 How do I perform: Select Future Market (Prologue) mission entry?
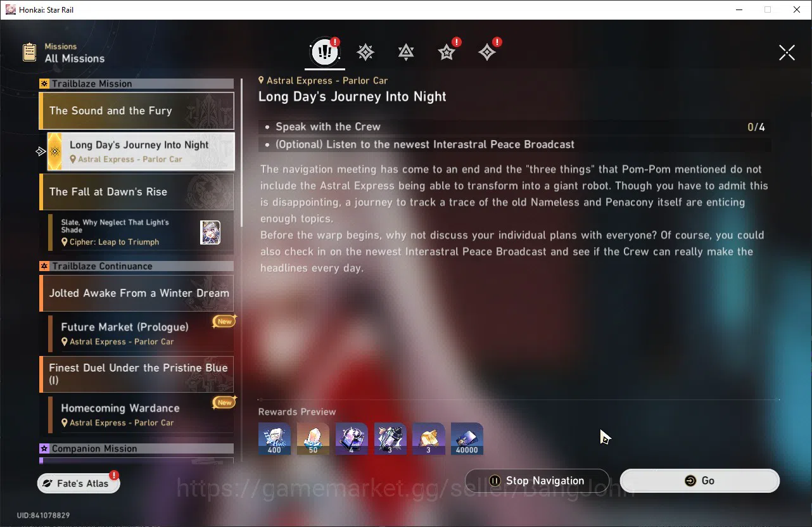[141, 334]
